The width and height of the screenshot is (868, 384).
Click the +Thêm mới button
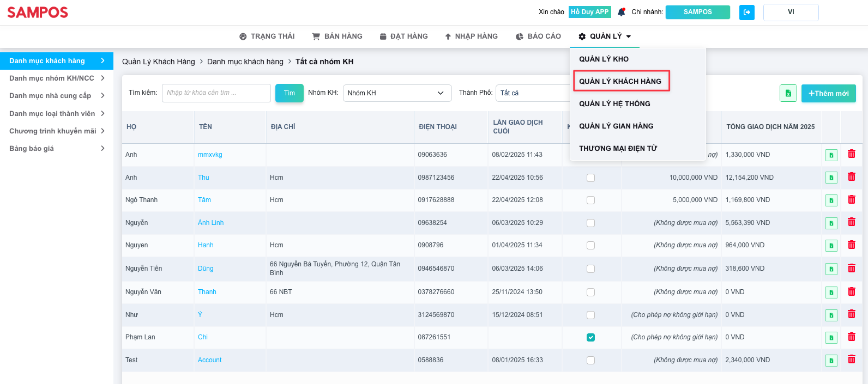click(x=829, y=93)
